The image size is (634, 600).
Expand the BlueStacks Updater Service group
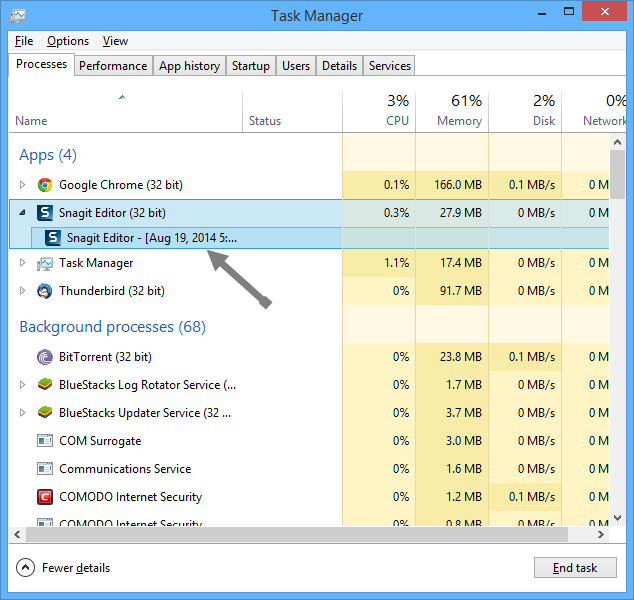point(22,412)
